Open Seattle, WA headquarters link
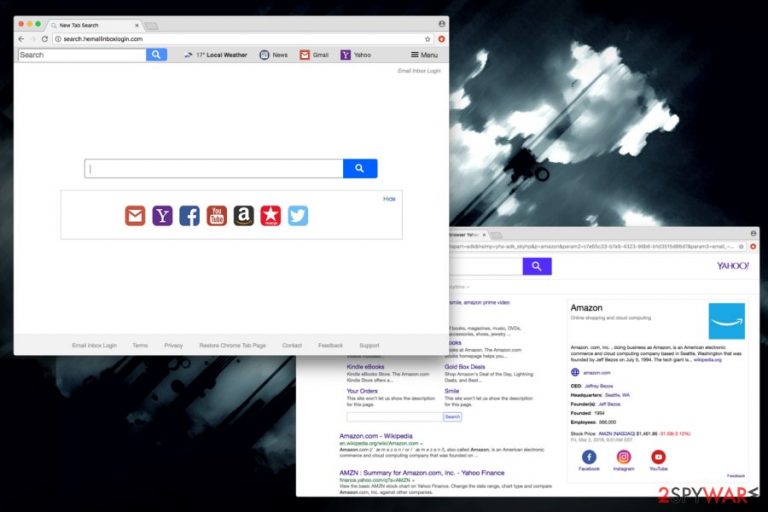 coord(617,395)
